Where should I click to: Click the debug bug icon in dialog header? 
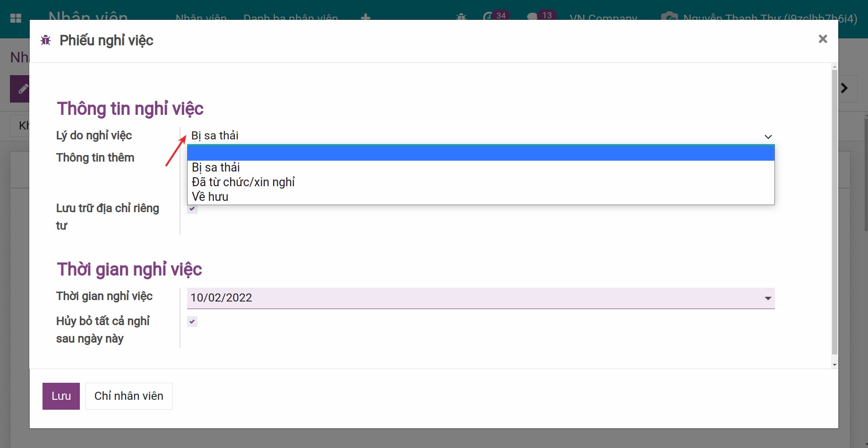click(46, 40)
